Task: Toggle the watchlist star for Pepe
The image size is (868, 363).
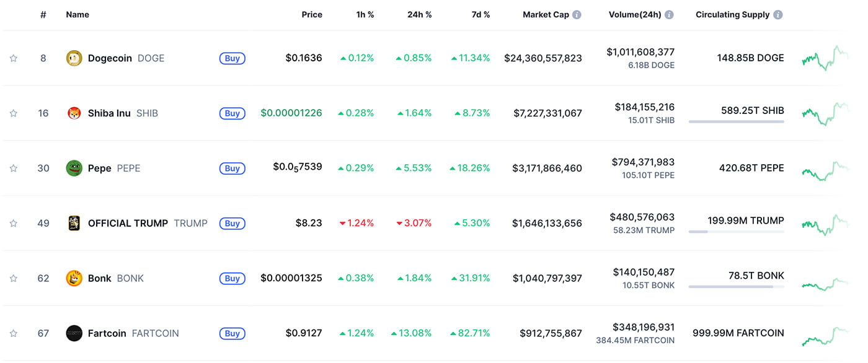Action: (x=13, y=168)
